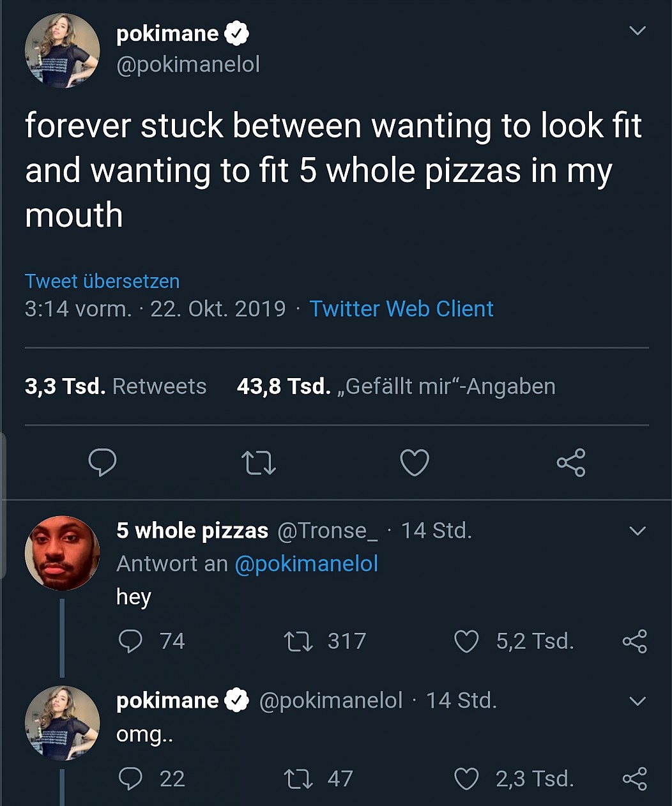
Task: Click the Tweet übersetzen link
Action: [x=102, y=281]
